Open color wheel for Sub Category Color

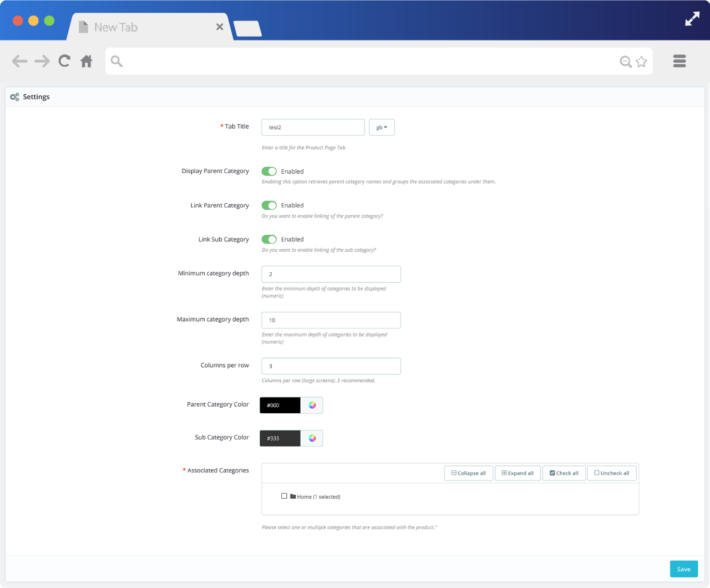[x=312, y=438]
